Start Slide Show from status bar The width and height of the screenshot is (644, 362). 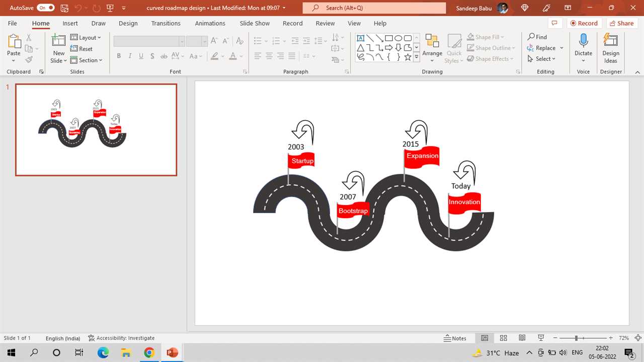pyautogui.click(x=541, y=338)
